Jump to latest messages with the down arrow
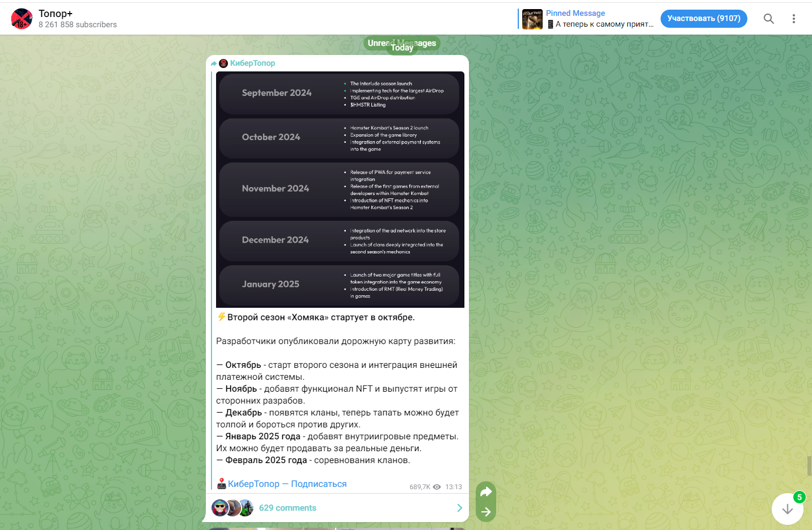Screen dimensions: 812x530 point(788,509)
